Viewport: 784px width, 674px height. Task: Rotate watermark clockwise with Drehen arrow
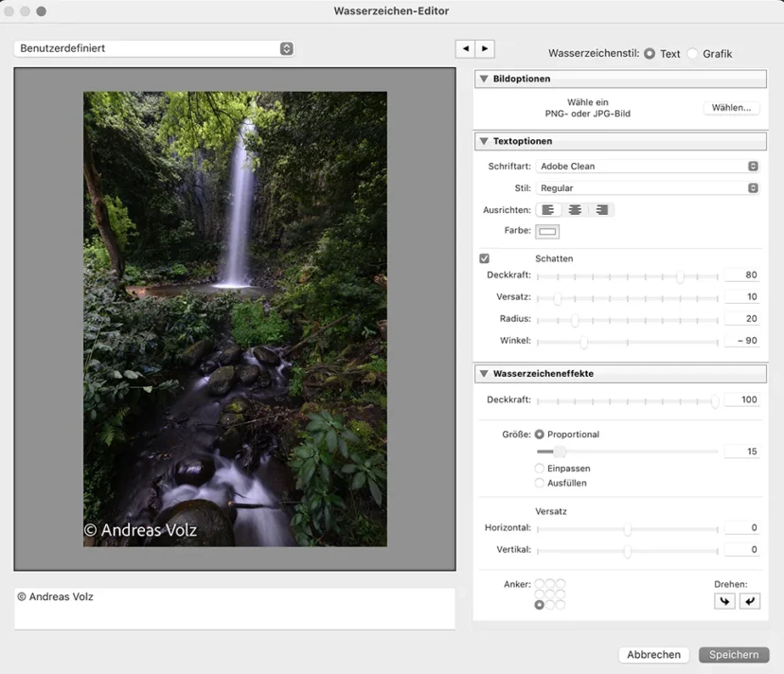[x=724, y=601]
